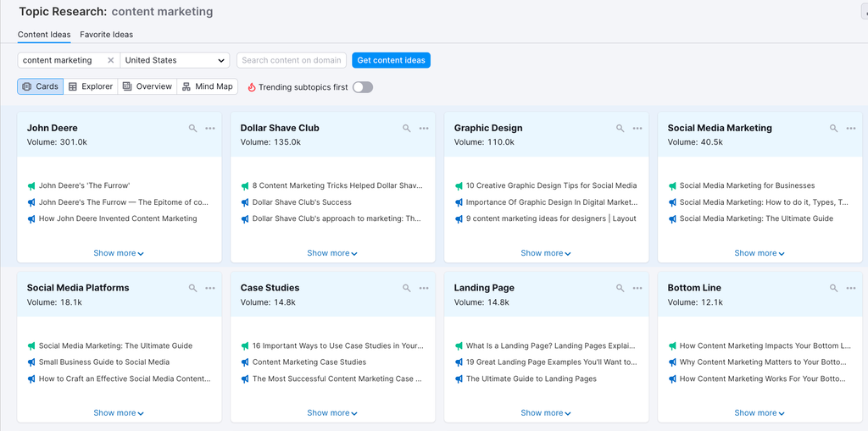
Task: Select the Cards view
Action: tap(41, 86)
